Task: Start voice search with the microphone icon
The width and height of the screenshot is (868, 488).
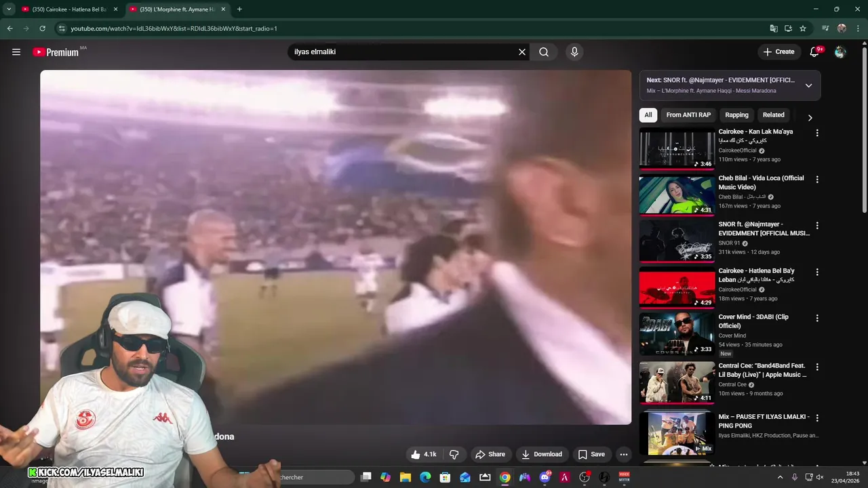Action: pos(574,52)
